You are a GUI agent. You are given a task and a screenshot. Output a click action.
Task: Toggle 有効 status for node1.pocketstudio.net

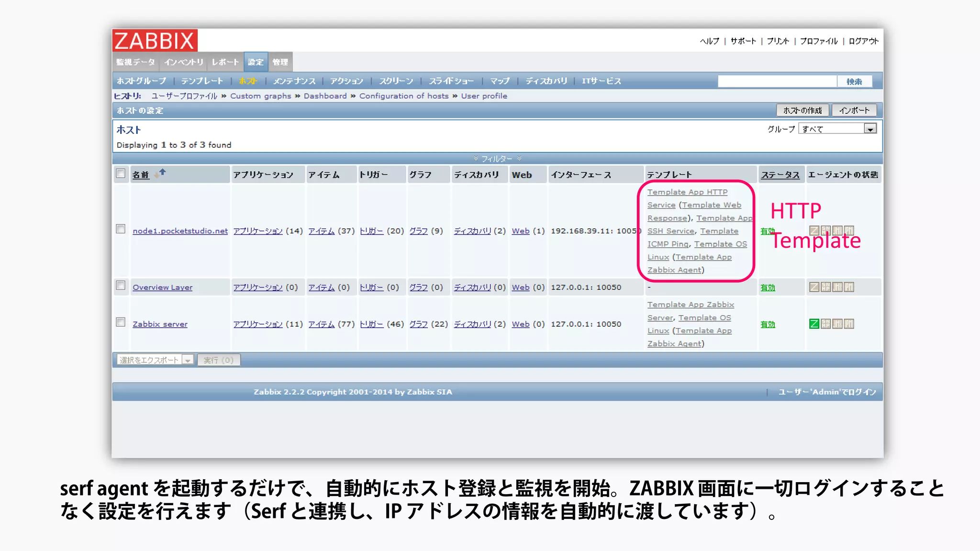click(767, 231)
